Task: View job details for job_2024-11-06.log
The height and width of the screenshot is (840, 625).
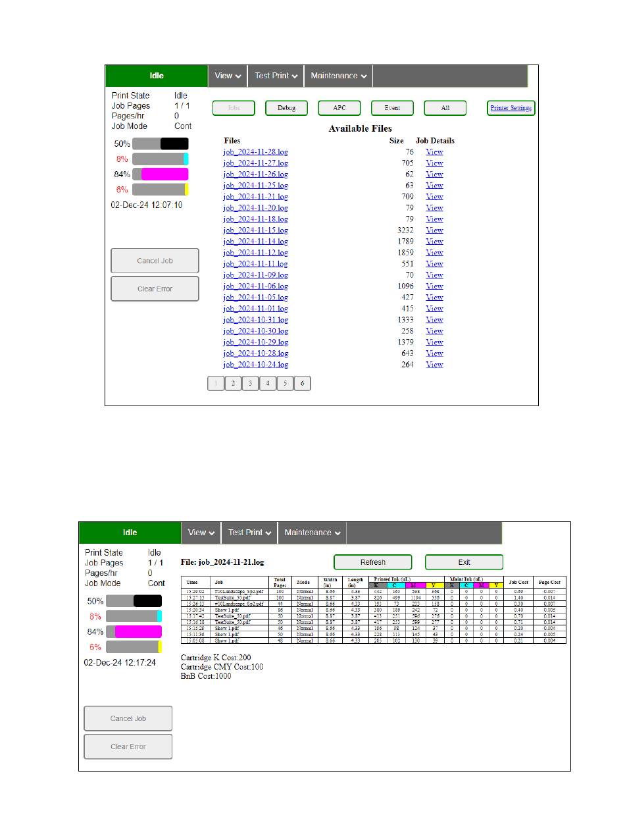Action: tap(434, 286)
